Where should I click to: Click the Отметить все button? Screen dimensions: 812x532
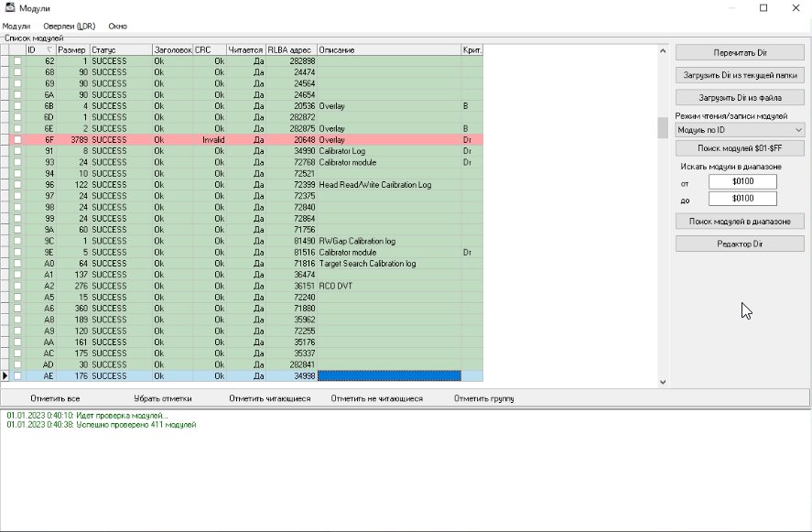(x=55, y=398)
